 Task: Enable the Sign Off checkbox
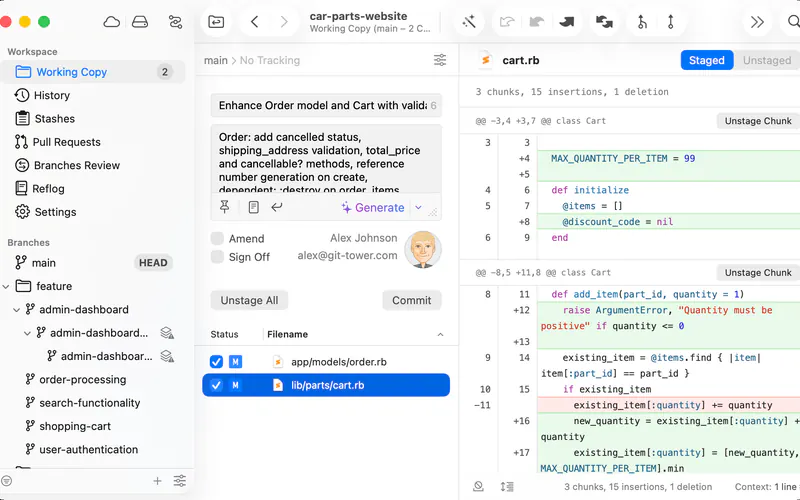coord(217,257)
